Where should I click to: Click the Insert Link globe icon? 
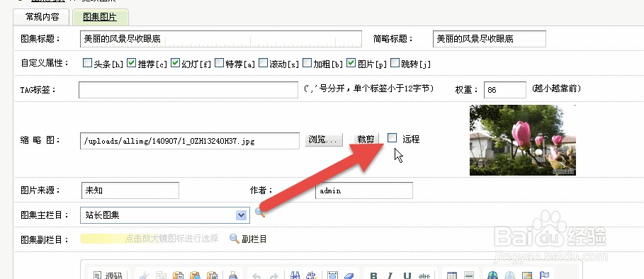[492, 275]
